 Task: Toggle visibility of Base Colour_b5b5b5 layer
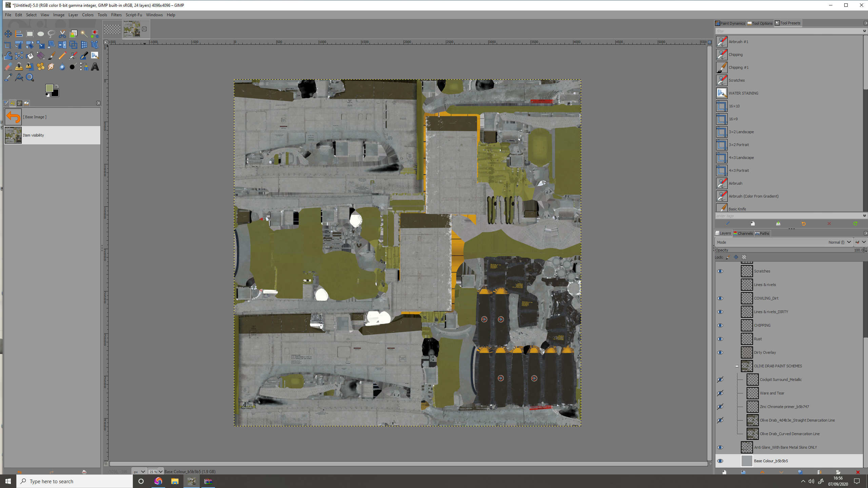click(x=720, y=461)
